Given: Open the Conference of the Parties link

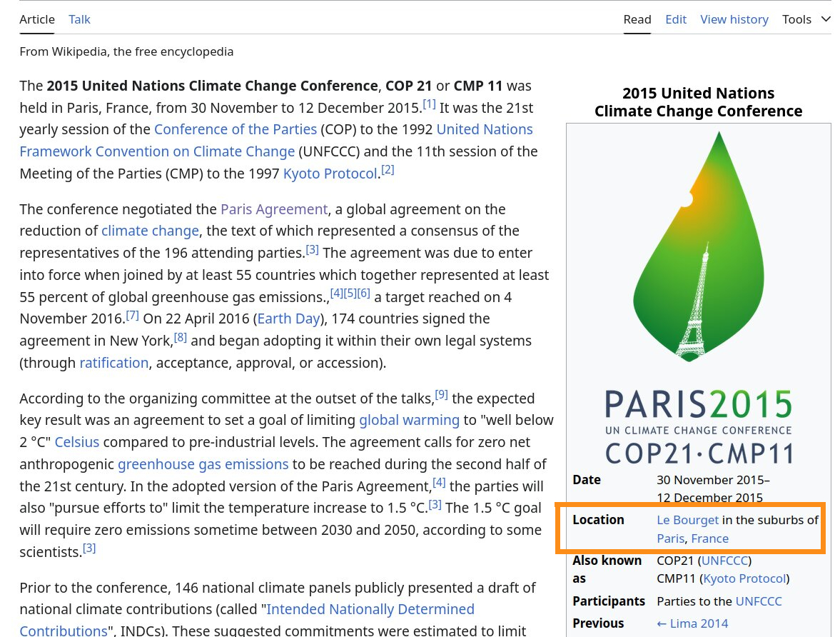Looking at the screenshot, I should pos(236,129).
